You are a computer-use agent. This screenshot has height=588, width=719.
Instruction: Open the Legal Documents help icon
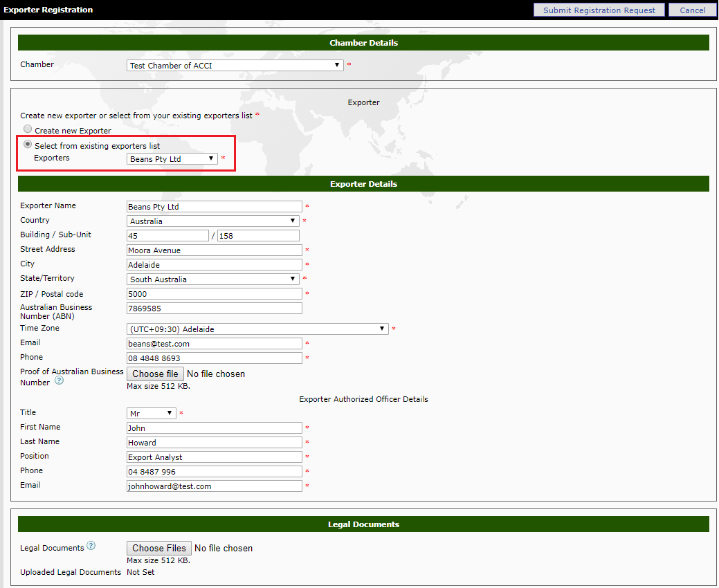click(91, 546)
